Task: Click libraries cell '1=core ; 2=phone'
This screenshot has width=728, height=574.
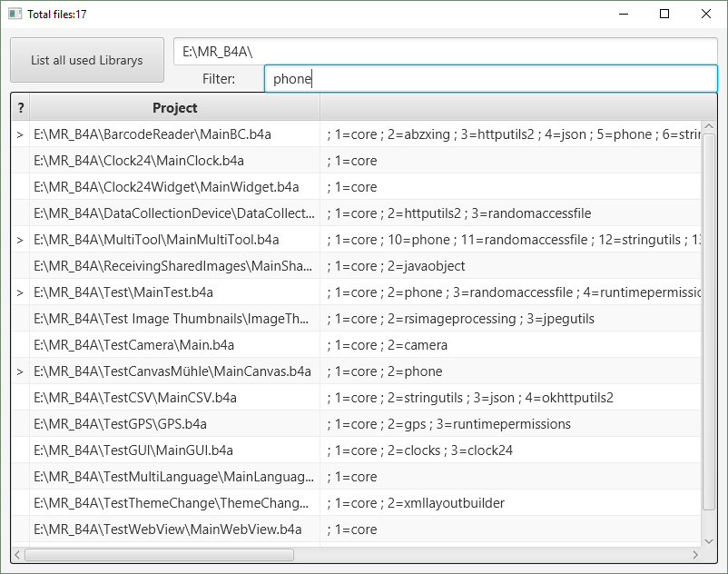Action: (511, 371)
